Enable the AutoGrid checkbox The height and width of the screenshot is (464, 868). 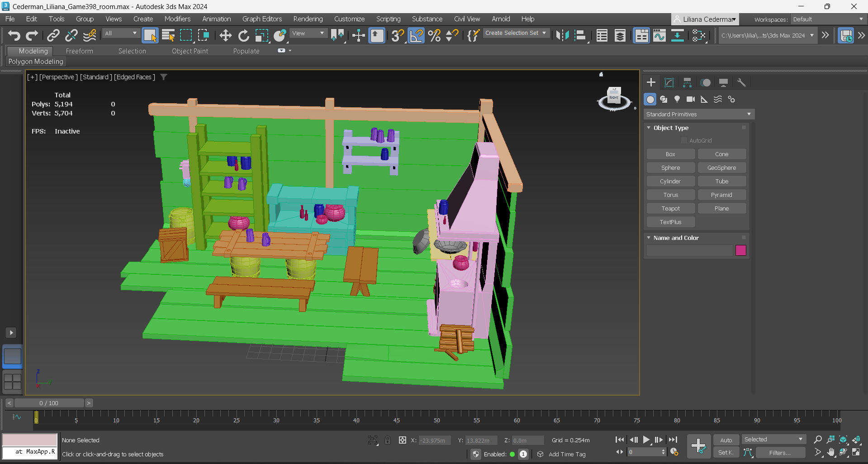[684, 140]
